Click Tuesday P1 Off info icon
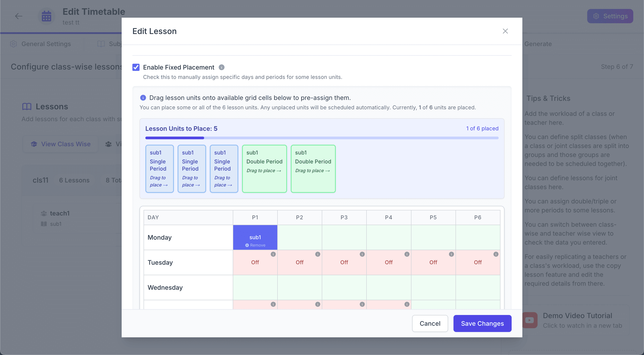Screen dimensions: 644x355 273,254
